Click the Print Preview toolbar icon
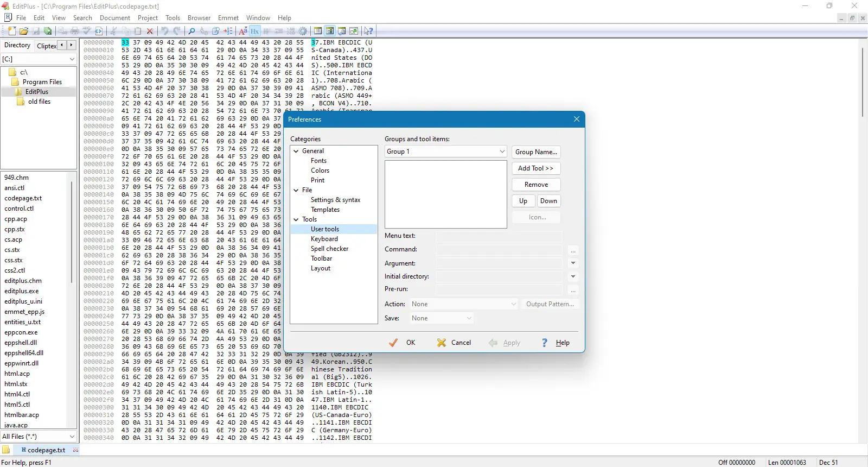The image size is (868, 467). [x=63, y=31]
